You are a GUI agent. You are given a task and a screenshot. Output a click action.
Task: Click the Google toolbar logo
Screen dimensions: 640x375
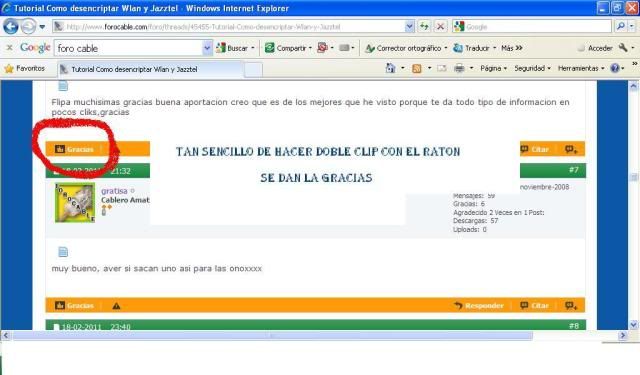coord(36,48)
